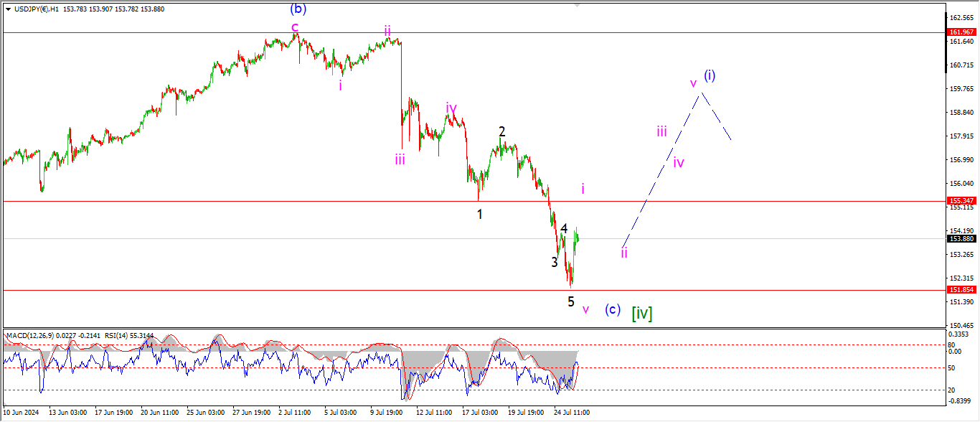
Task: Click the red 151.854 price level tag
Action: click(x=961, y=290)
